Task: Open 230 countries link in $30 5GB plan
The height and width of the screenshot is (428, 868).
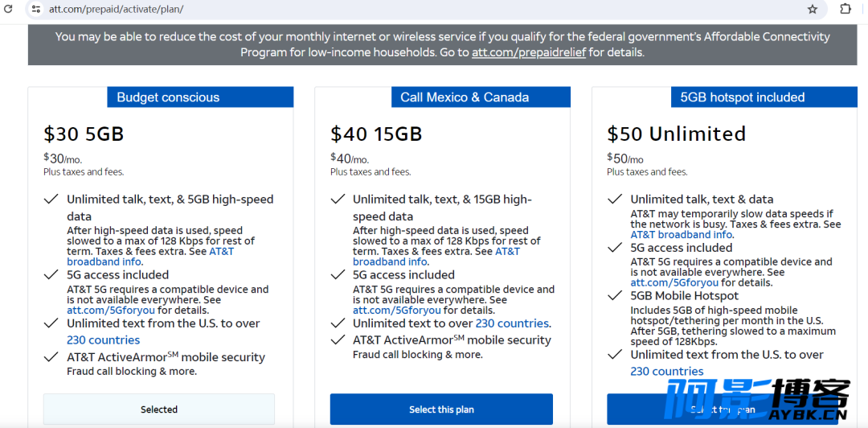Action: tap(104, 340)
